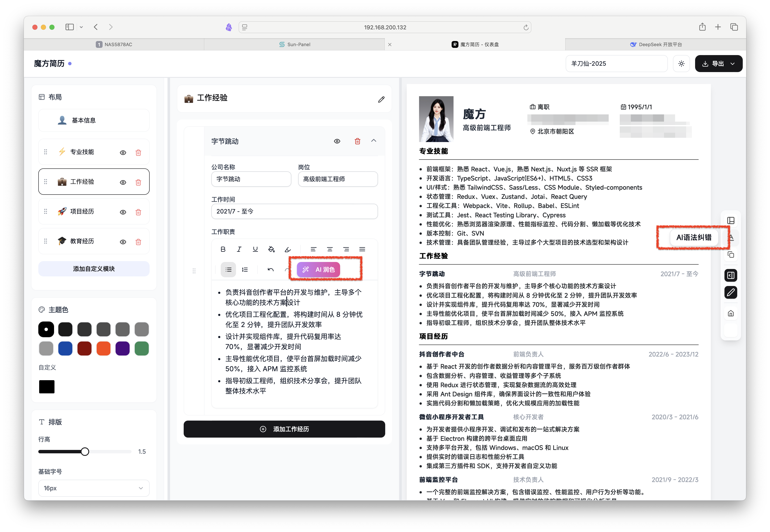Open Safari sidebar menu chevron
The width and height of the screenshot is (770, 532).
pyautogui.click(x=81, y=27)
